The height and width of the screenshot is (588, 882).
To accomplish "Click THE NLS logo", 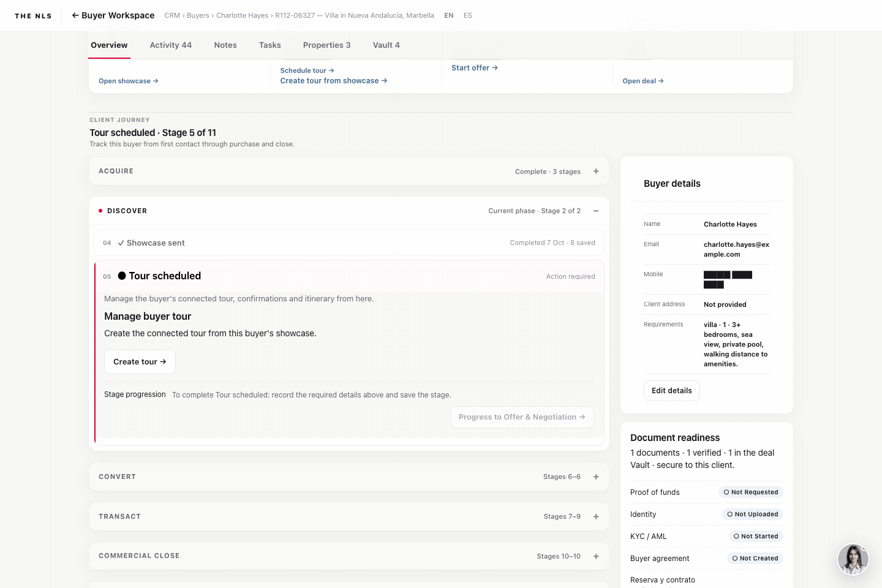I will (x=33, y=16).
